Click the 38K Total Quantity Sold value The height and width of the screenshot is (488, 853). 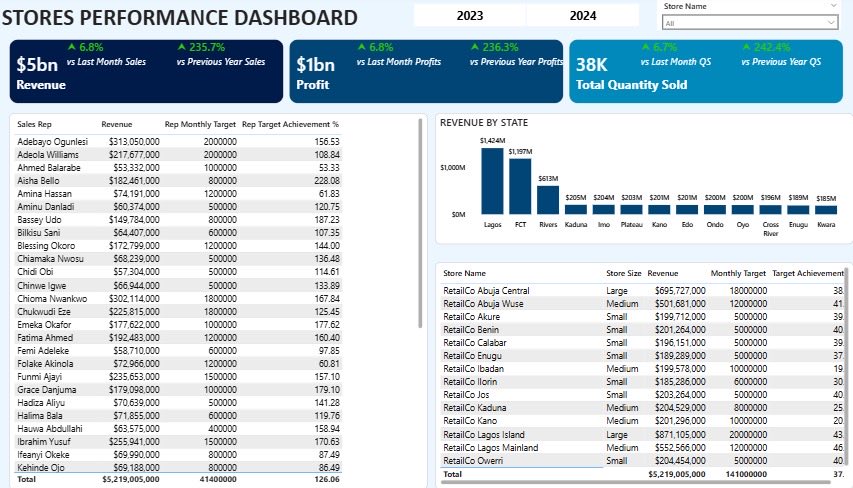[x=591, y=65]
